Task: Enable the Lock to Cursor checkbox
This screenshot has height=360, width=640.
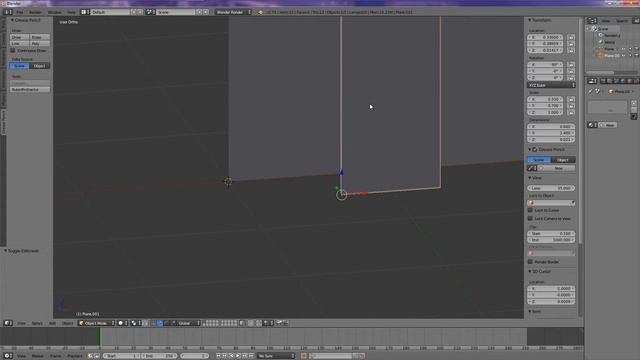Action: tap(531, 210)
